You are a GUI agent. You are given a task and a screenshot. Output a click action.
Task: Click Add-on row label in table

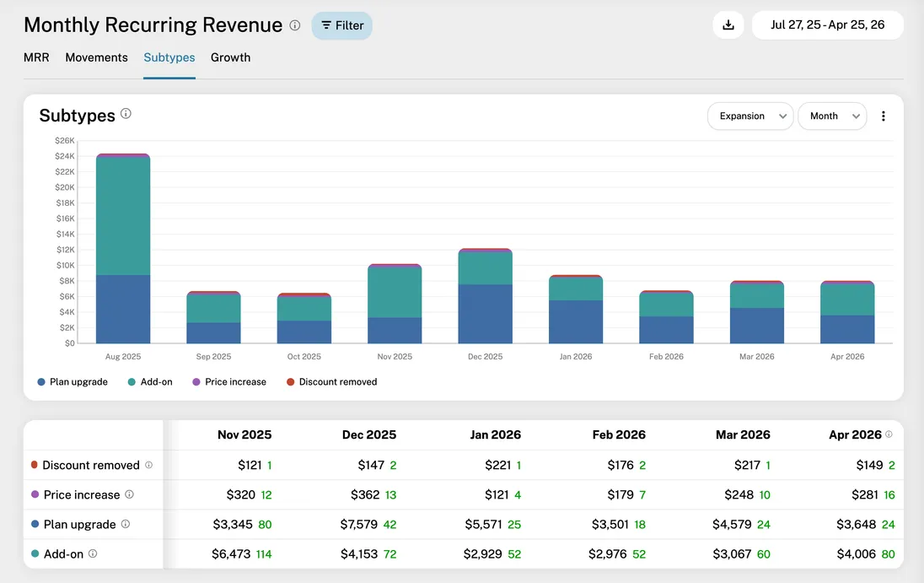(x=63, y=553)
